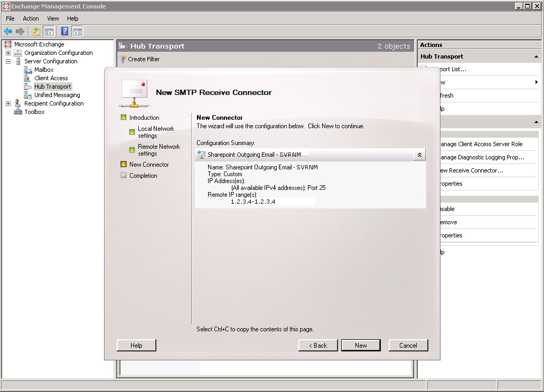The image size is (544, 392).
Task: Expand the Organization Configuration tree node
Action: 8,53
